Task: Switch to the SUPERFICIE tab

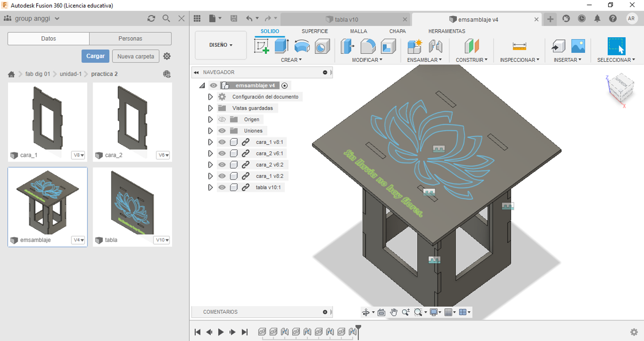Action: 315,31
